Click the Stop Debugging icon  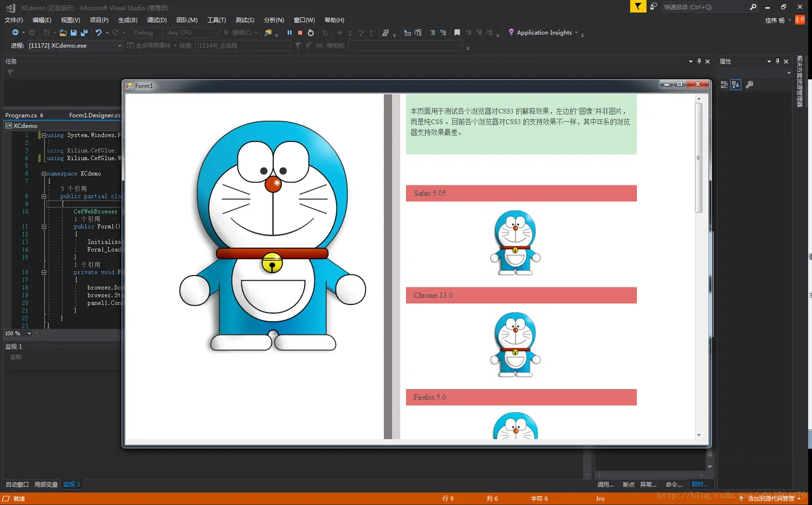[300, 33]
